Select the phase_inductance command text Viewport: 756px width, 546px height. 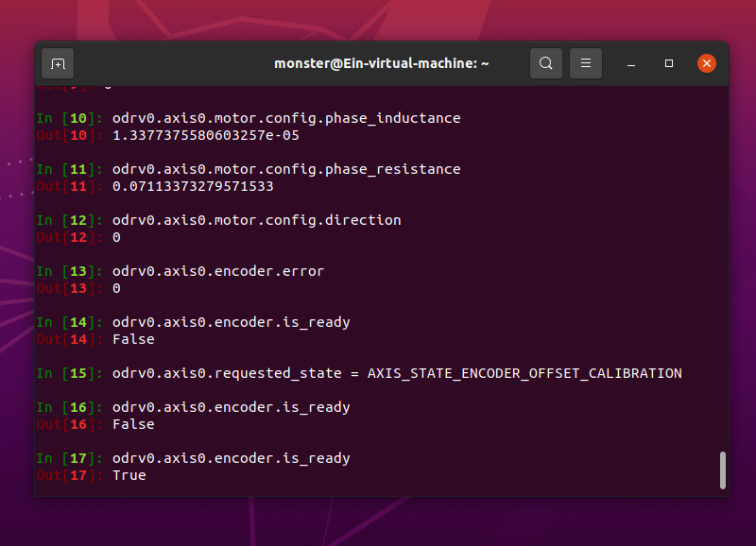[285, 117]
